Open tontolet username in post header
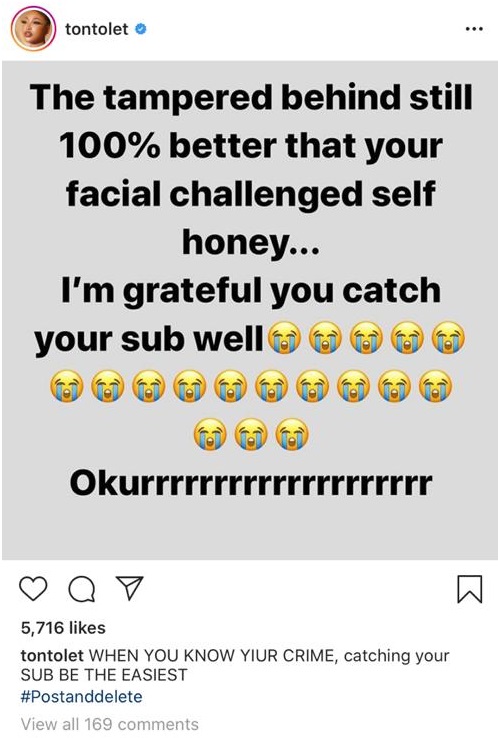 pos(96,29)
